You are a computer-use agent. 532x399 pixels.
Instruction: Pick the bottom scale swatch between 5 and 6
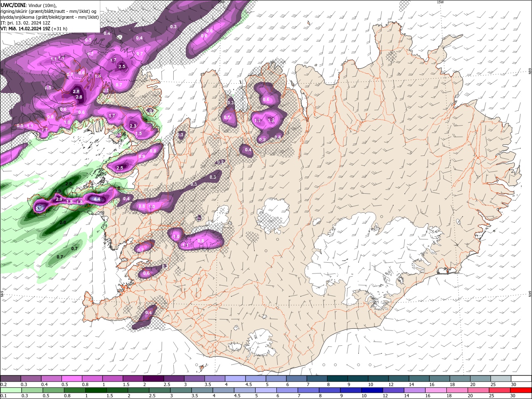coord(266,390)
